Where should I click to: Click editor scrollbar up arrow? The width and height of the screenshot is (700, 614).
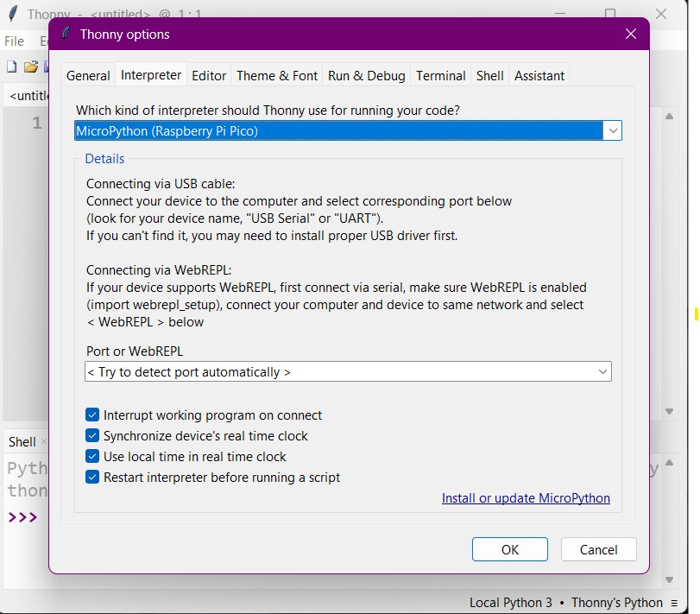(x=669, y=117)
